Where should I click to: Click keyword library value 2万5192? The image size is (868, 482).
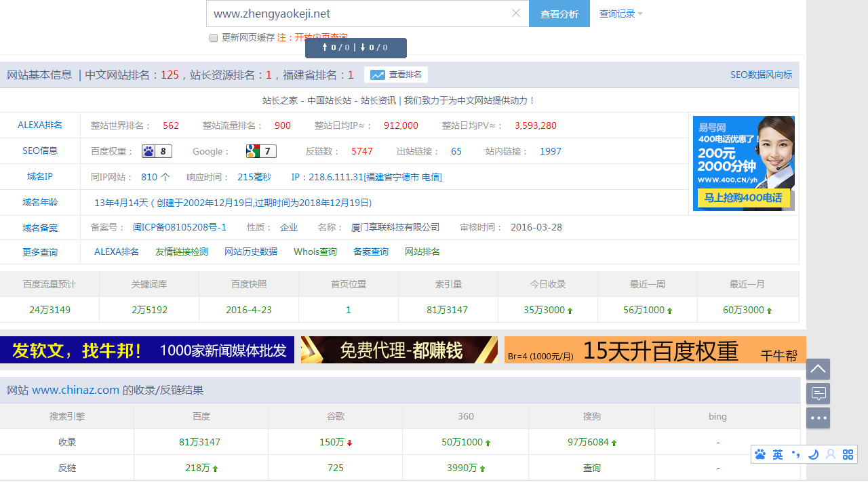pyautogui.click(x=149, y=310)
